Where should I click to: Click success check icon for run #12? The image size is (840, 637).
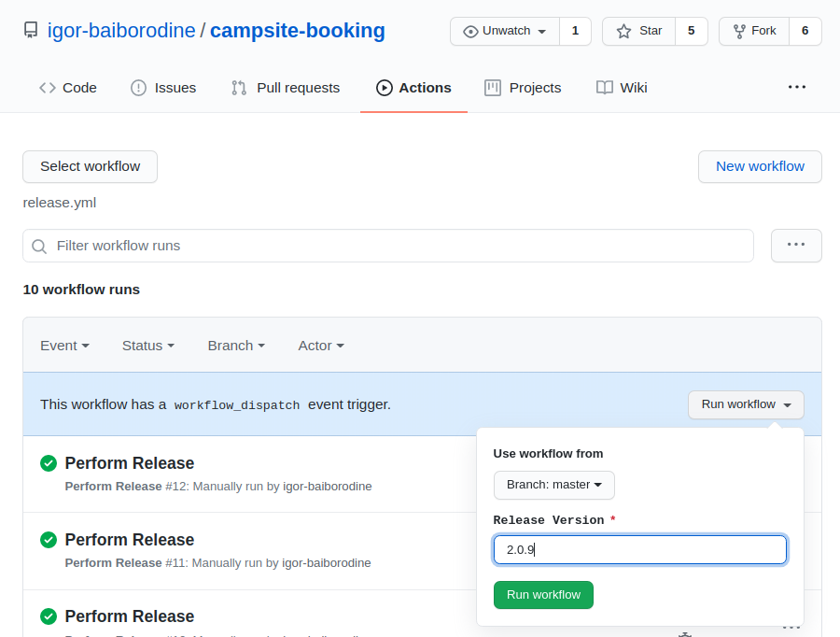pyautogui.click(x=49, y=463)
